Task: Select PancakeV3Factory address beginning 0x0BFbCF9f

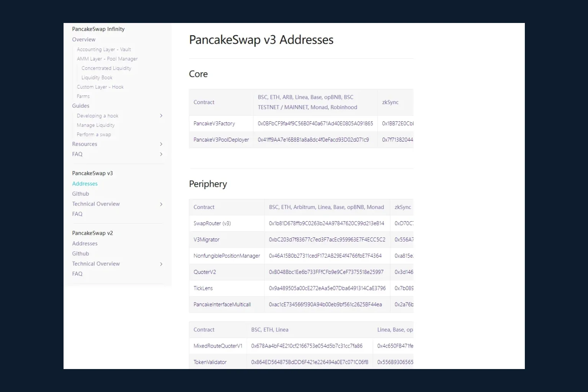Action: tap(315, 124)
